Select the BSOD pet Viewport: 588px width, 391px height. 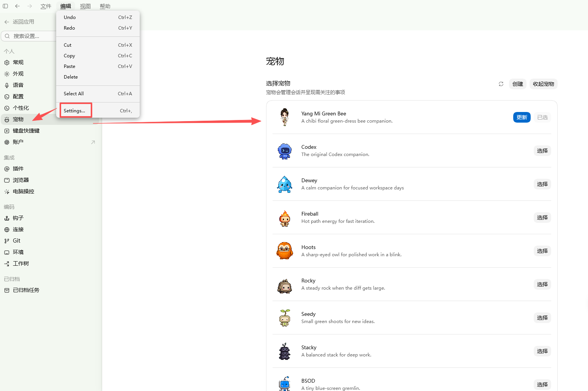pos(542,385)
